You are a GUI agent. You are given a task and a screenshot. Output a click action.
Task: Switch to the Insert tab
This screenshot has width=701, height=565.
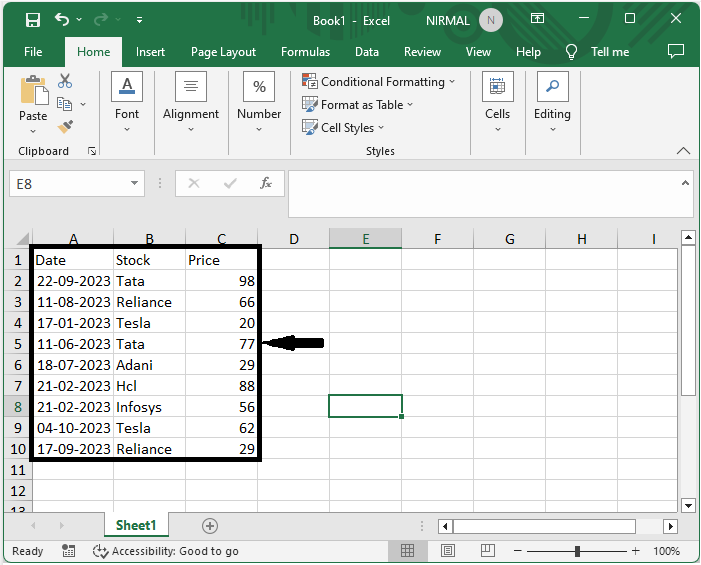[x=150, y=52]
